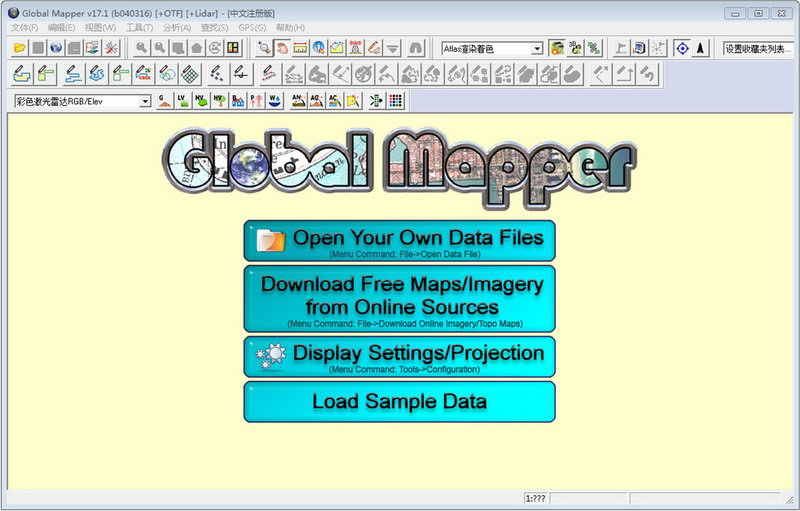Toggle the hill shading icon
This screenshot has height=511, width=800.
[x=557, y=48]
